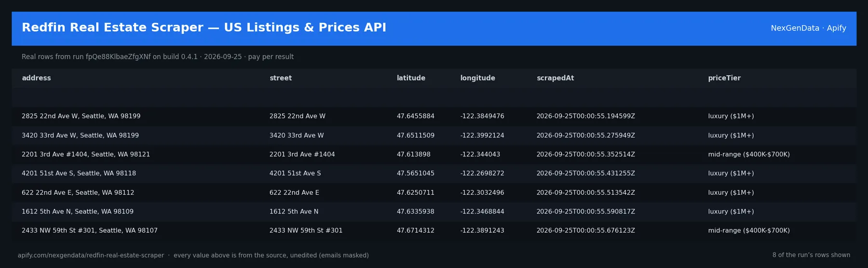
Task: Click address 2825 22nd Ave W, Seattle, WA 98199
Action: (81, 116)
